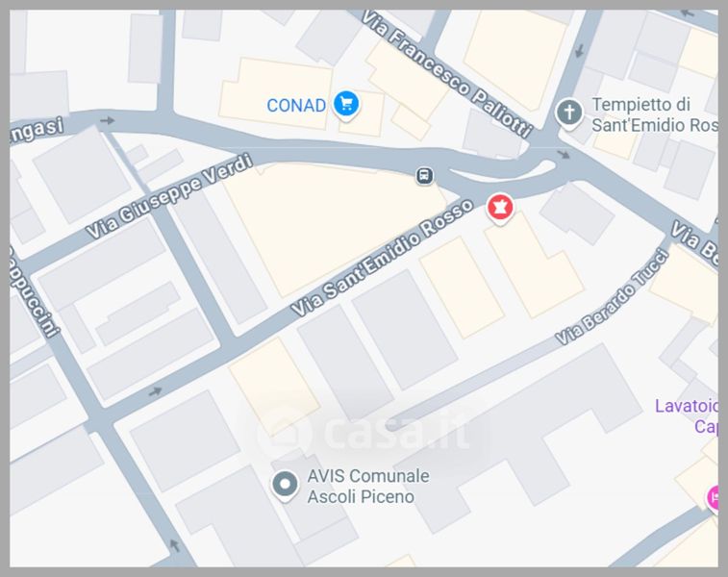The image size is (728, 577).
Task: Click the Via Sant'Emidio Rosso street label
Action: [382, 257]
